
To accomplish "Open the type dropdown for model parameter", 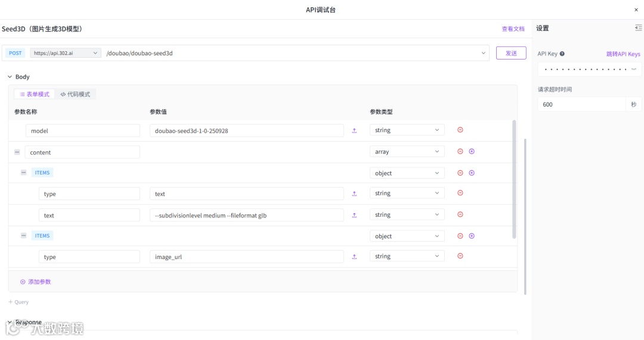I will pyautogui.click(x=407, y=130).
